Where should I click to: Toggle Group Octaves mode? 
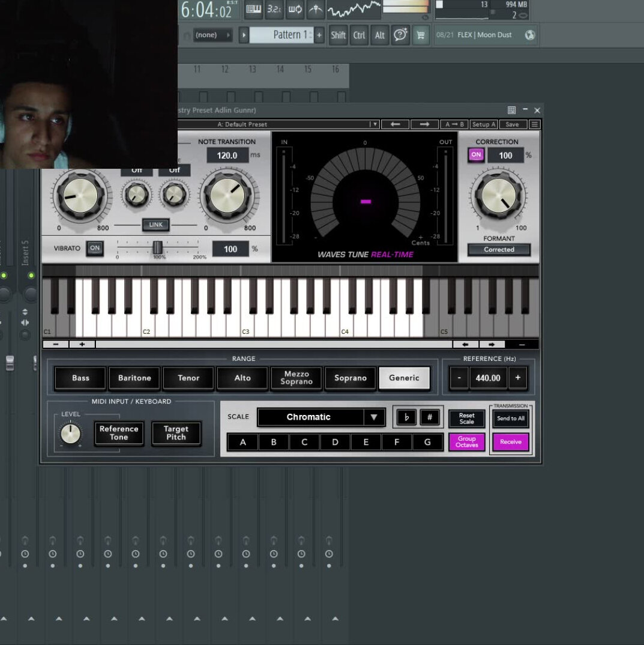click(x=467, y=442)
